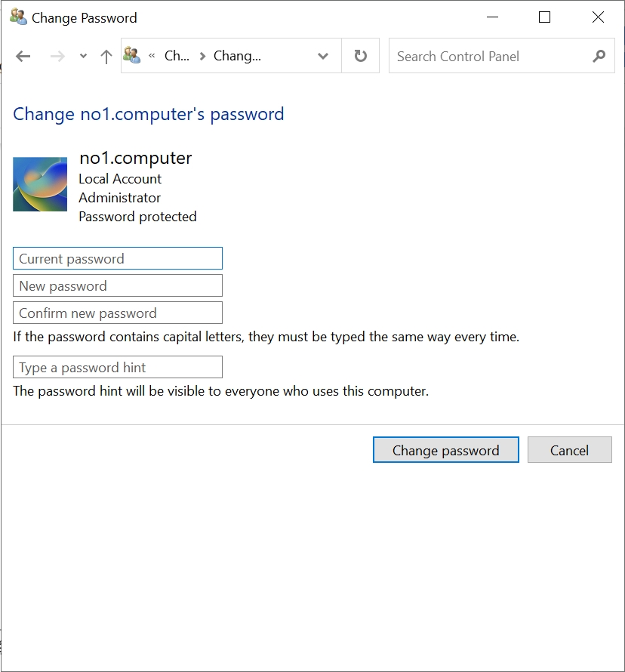Click the search magnifier icon
This screenshot has width=625, height=672.
[x=599, y=56]
